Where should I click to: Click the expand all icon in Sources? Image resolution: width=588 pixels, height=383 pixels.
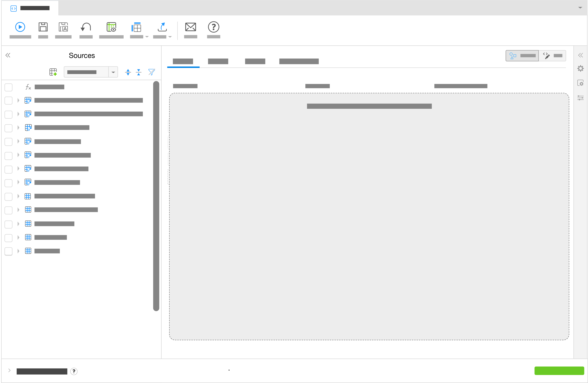[128, 72]
